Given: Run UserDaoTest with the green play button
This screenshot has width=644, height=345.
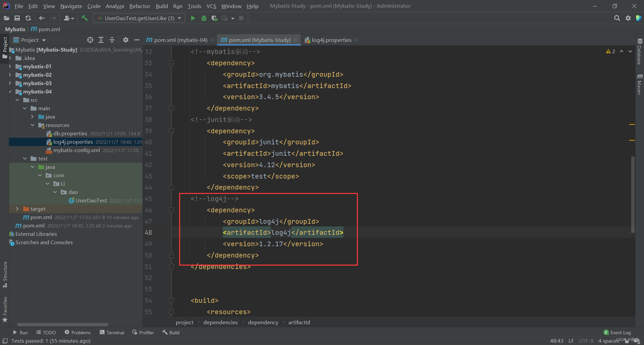Looking at the screenshot, I should (193, 18).
